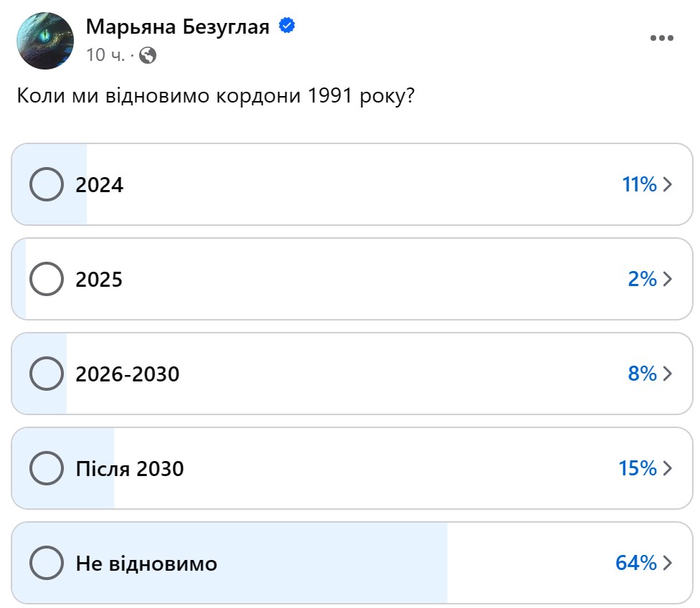700x608 pixels.
Task: Expand voters list for the 8% option
Action: pyautogui.click(x=666, y=374)
